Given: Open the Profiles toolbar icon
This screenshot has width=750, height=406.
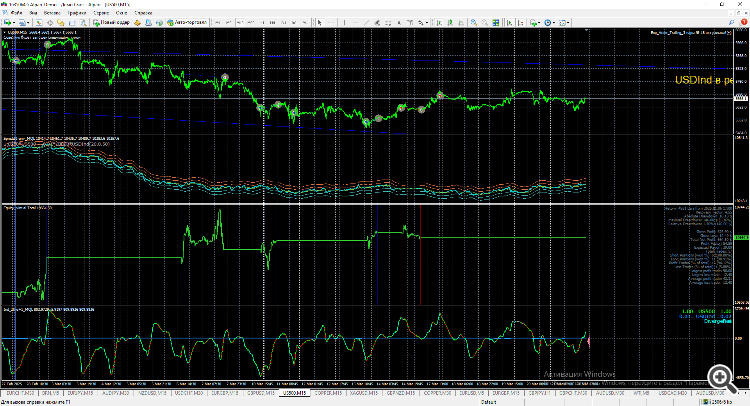Looking at the screenshot, I should pos(22,22).
